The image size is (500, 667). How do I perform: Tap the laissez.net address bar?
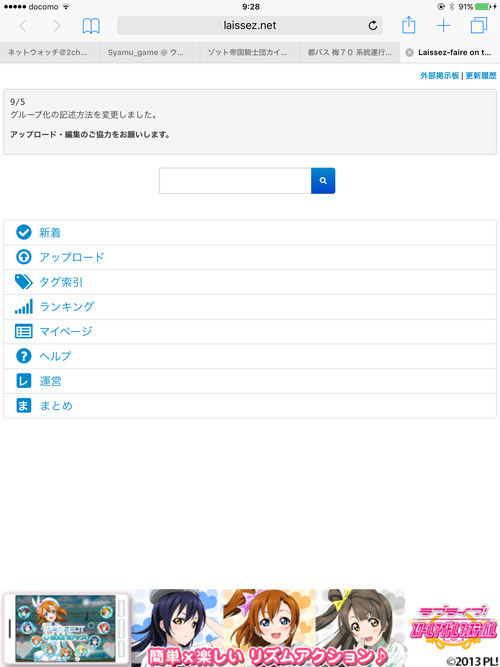250,26
